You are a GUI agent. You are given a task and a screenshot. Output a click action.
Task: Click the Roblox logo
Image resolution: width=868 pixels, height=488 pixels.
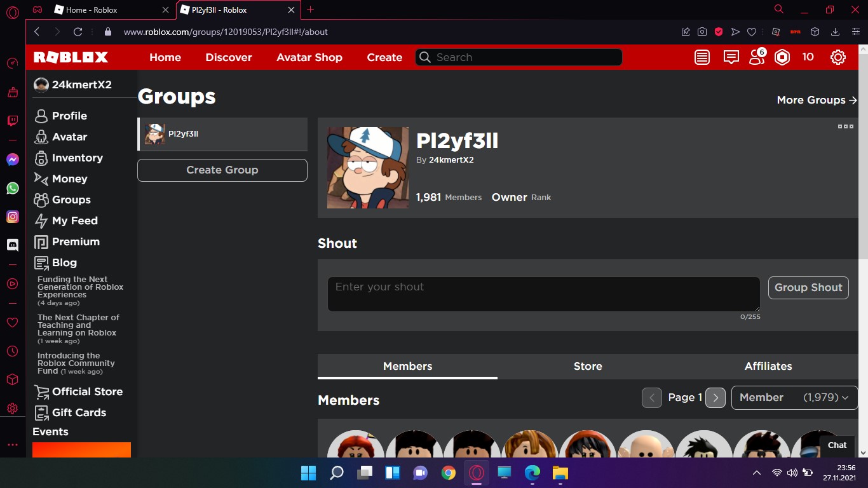pos(71,57)
